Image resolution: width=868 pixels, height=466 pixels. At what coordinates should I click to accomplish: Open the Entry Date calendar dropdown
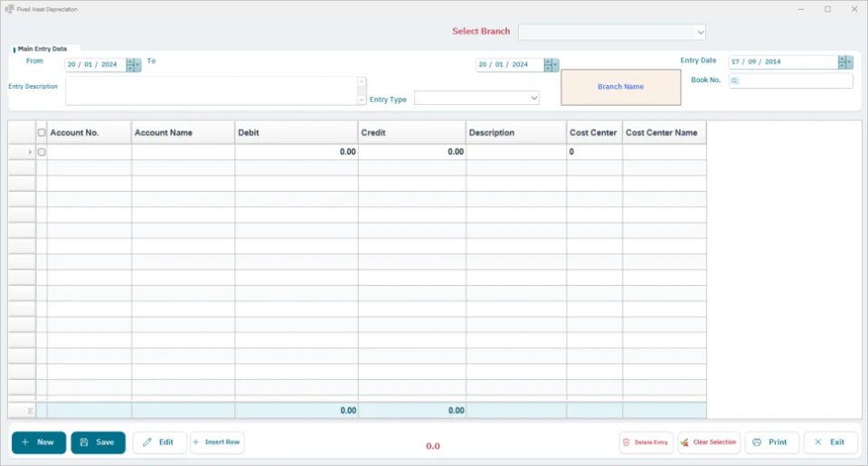[849, 62]
